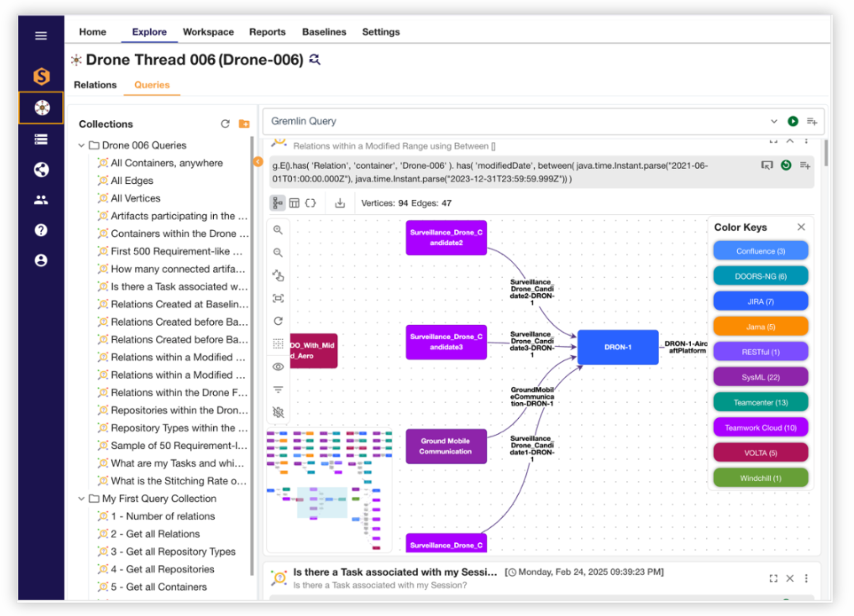Open the Workspace menu

click(208, 32)
